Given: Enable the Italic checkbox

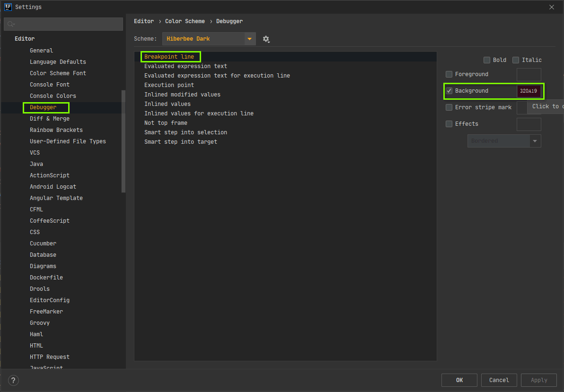Looking at the screenshot, I should click(516, 60).
